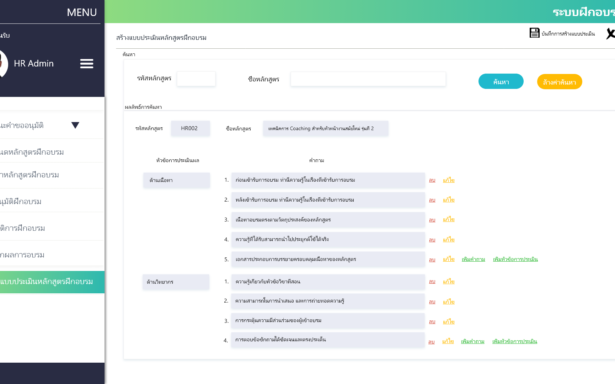Click question 4 text field in ด้านเนื้อหา

[328, 240]
